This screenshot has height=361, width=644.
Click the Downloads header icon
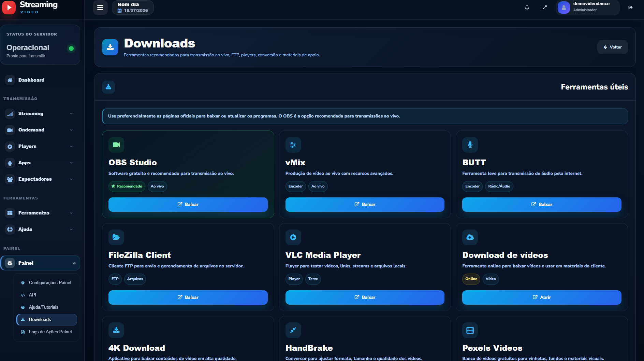[x=110, y=47]
